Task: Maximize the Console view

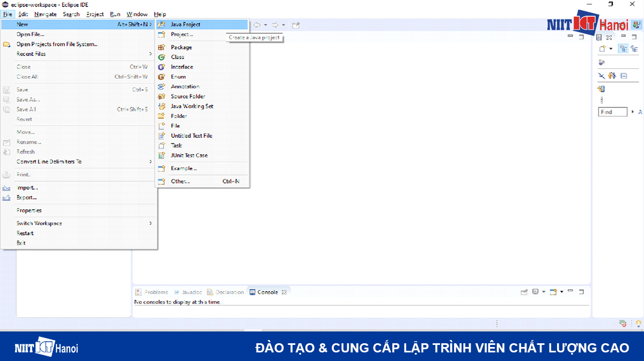Action: [581, 292]
